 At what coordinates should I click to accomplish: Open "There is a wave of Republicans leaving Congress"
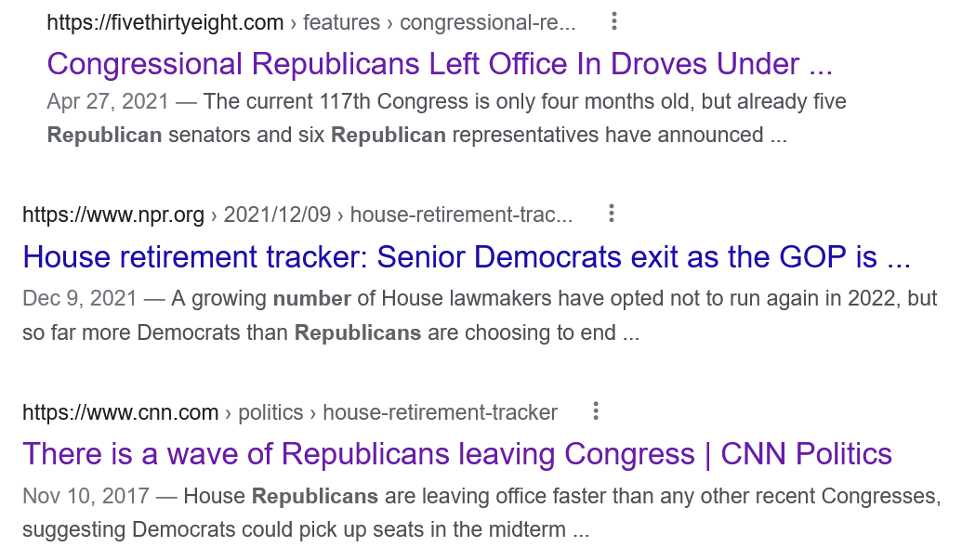457,455
